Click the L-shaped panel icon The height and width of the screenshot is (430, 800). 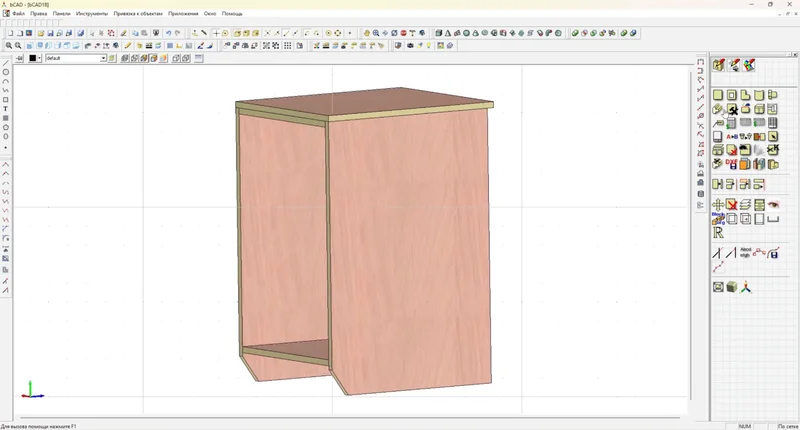(x=745, y=95)
